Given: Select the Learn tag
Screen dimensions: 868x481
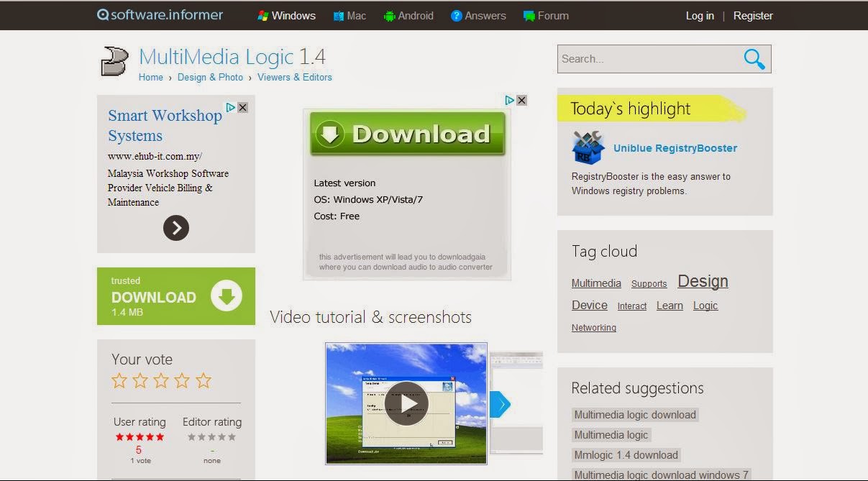Looking at the screenshot, I should click(x=670, y=306).
